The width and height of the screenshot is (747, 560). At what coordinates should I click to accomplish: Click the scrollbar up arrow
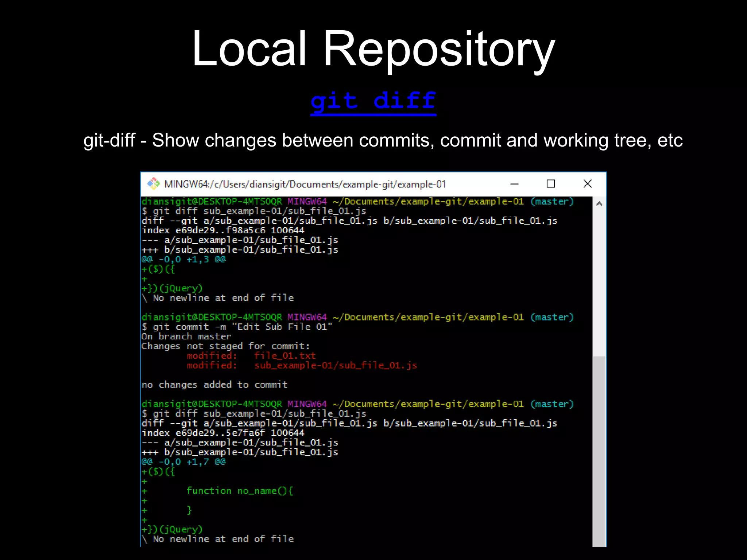(x=599, y=204)
